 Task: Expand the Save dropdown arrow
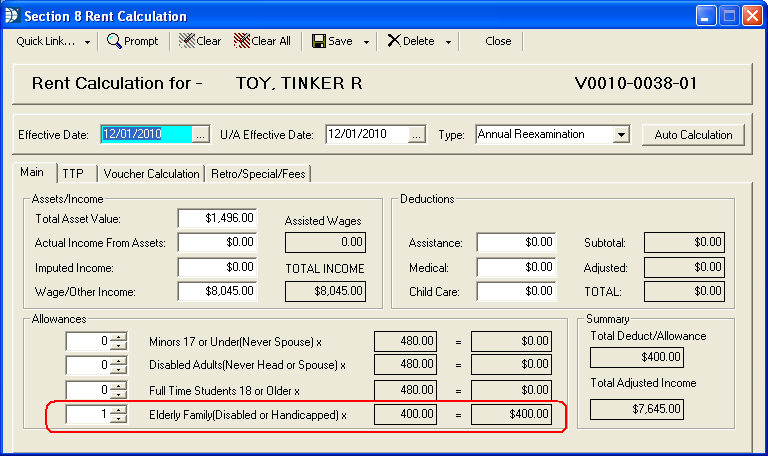(366, 42)
